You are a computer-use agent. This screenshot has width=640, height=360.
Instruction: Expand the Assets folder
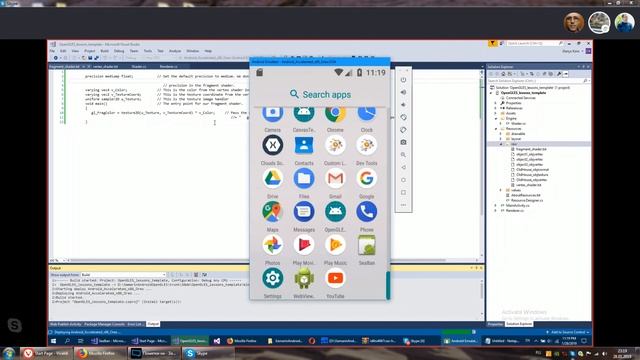pos(496,113)
